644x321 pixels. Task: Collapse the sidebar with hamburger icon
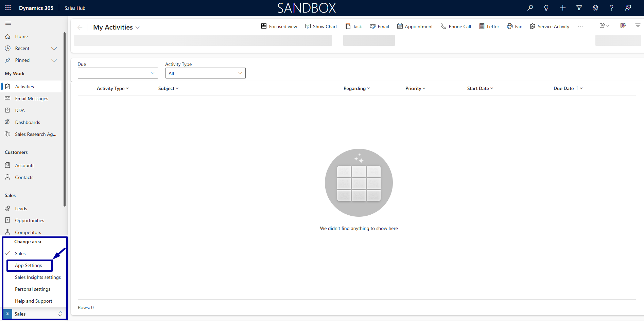point(8,23)
